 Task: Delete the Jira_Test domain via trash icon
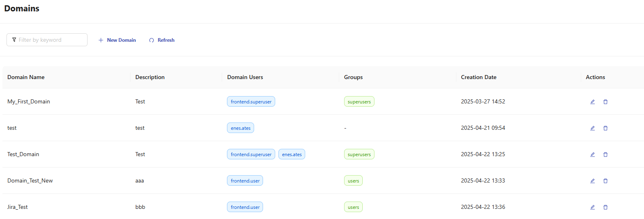pyautogui.click(x=605, y=207)
